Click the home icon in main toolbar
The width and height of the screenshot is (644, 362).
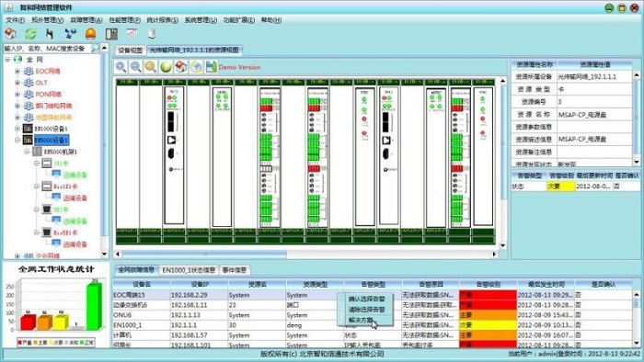click(11, 34)
